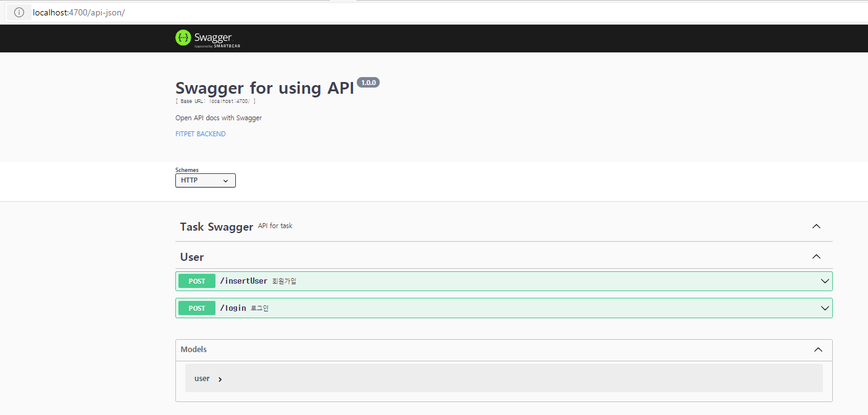Click the Swagger logo icon
The height and width of the screenshot is (415, 868).
[x=183, y=38]
